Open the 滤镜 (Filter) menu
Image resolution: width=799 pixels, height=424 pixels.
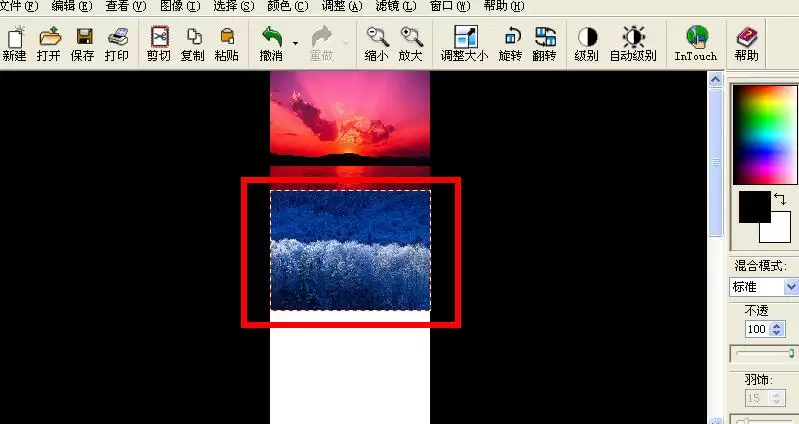(395, 6)
